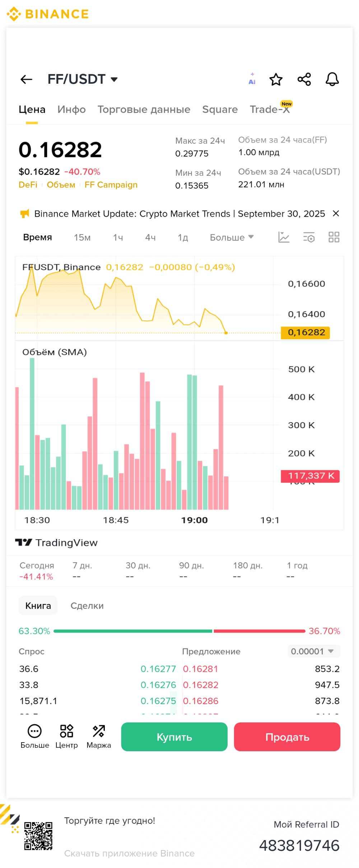Viewport: 359px width, 868px height.
Task: Select the Сделки trades view
Action: tap(87, 606)
